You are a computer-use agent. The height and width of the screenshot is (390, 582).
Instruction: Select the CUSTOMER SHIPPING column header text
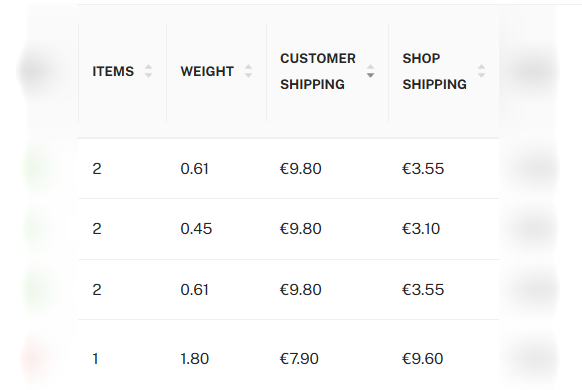318,71
